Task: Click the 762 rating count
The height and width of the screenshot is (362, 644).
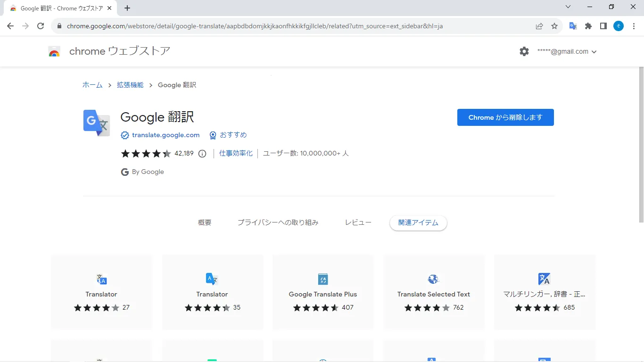Action: [x=458, y=307]
